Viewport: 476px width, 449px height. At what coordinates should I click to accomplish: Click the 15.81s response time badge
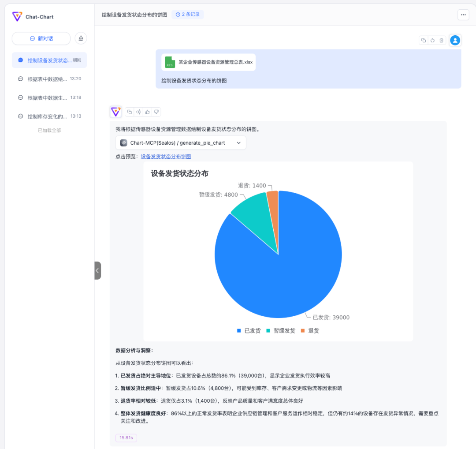(126, 438)
